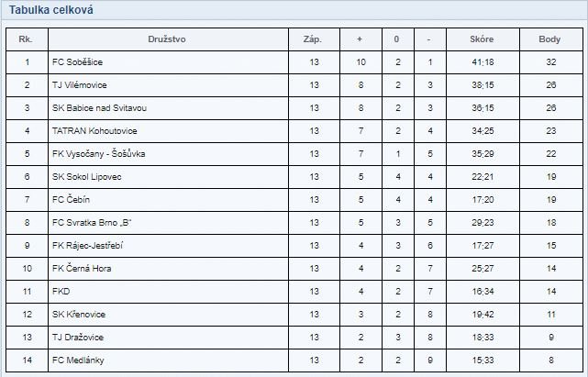The image size is (588, 377).
Task: Select the FKD team entry
Action: point(61,291)
